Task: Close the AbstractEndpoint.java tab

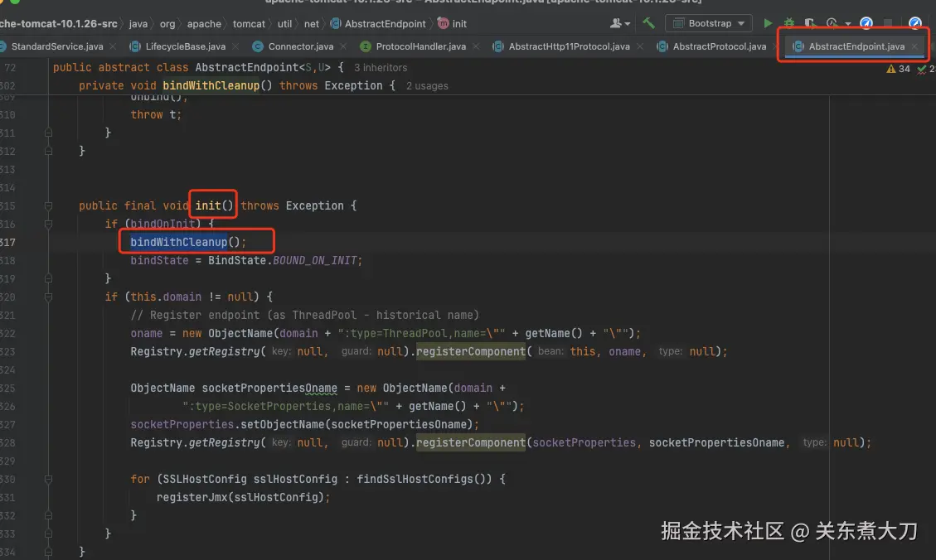Action: point(914,46)
